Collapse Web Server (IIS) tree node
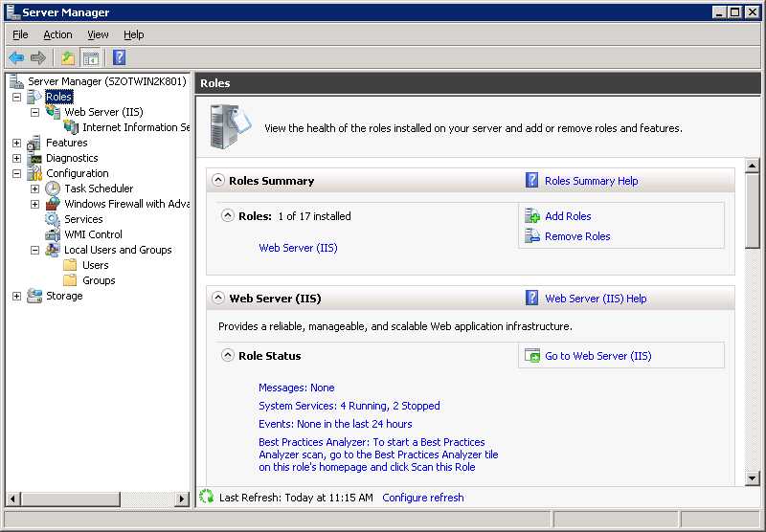The height and width of the screenshot is (532, 766). point(34,112)
